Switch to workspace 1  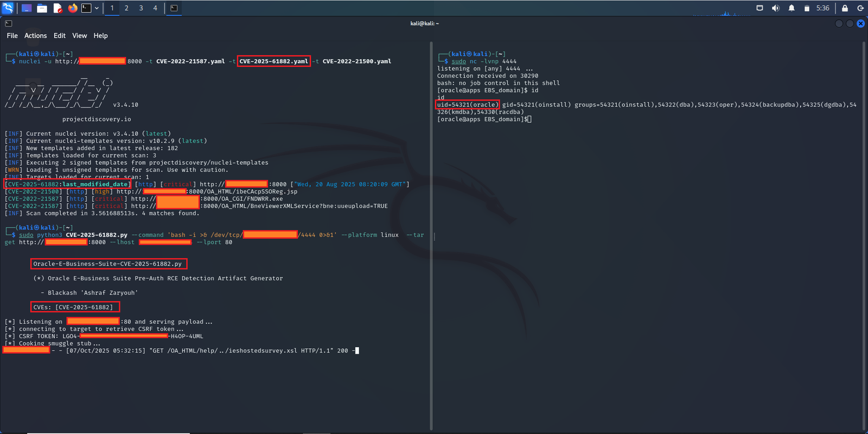[x=112, y=8]
